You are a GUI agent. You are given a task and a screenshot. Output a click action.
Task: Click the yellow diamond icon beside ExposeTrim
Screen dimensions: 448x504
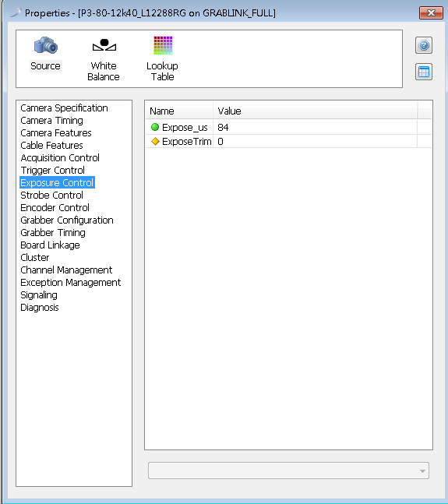pos(155,142)
